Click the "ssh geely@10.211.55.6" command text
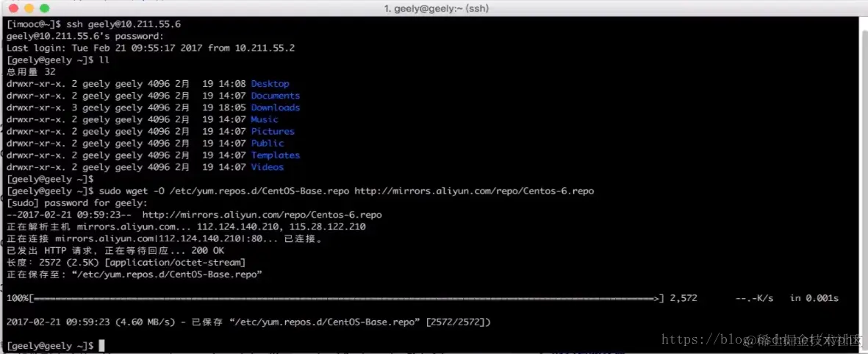Screen dimensions: 868x354 click(x=123, y=24)
